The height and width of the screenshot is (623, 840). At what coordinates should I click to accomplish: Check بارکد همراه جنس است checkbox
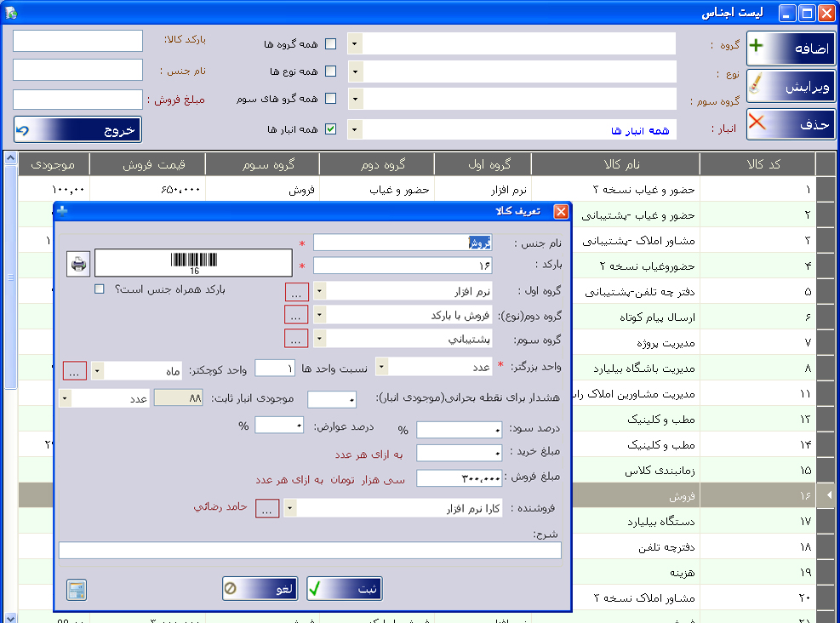coord(99,289)
